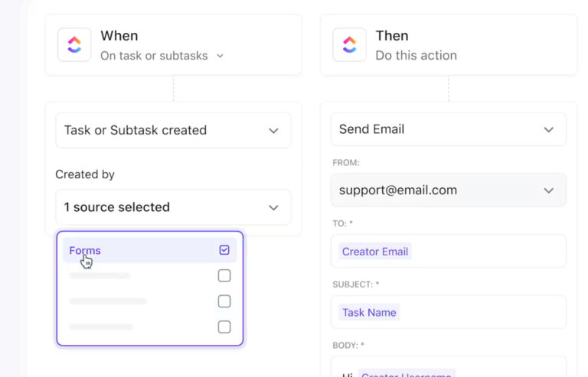Click the ClickUp logo in the When card
This screenshot has width=588, height=377.
74,45
